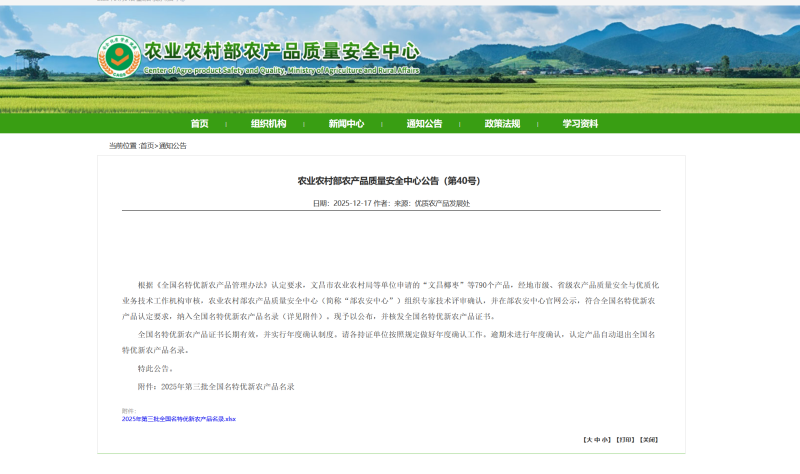Click the 日期 2025-12-17 source info line
The image size is (800, 474).
(x=391, y=203)
